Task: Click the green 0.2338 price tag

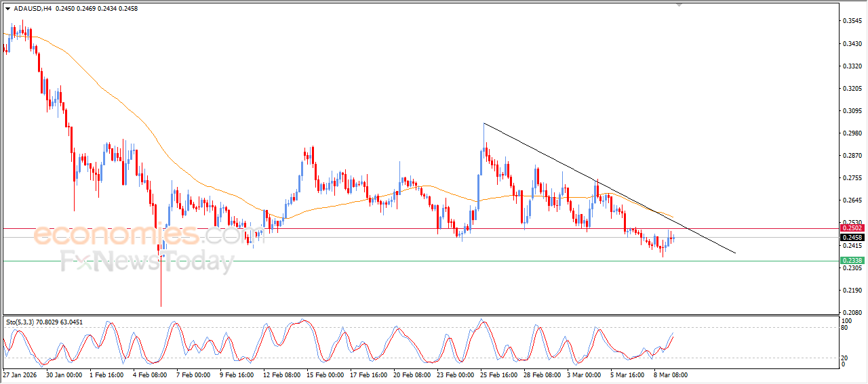Action: pos(852,261)
